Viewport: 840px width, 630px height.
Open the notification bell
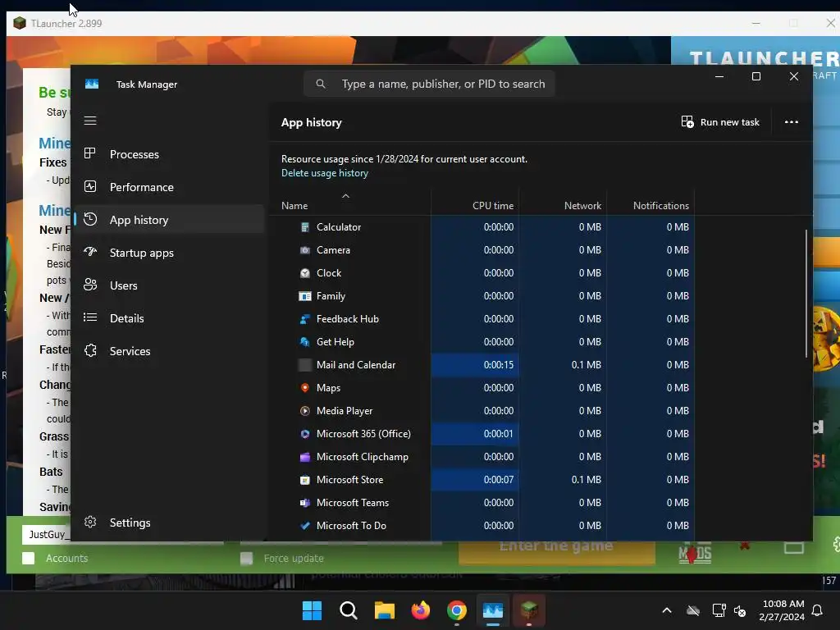[818, 610]
